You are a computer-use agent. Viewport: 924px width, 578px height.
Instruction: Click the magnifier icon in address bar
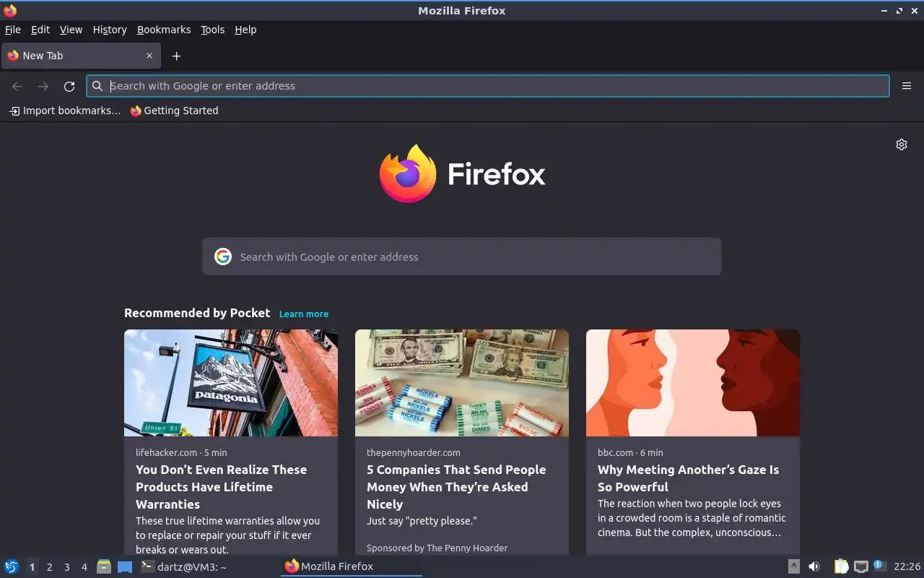pos(97,86)
